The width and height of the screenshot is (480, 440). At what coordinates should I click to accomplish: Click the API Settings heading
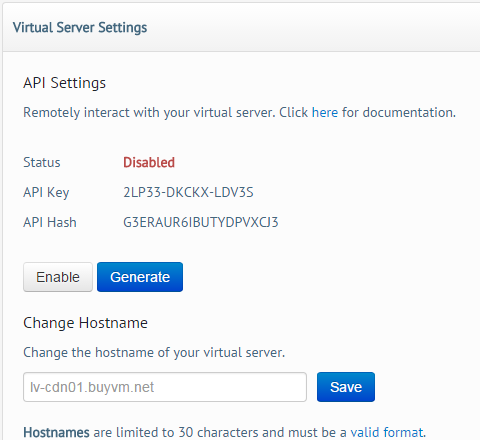[64, 83]
